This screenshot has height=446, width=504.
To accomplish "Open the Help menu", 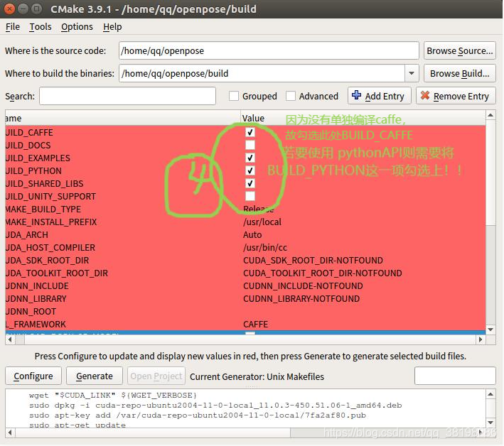I will tap(112, 27).
